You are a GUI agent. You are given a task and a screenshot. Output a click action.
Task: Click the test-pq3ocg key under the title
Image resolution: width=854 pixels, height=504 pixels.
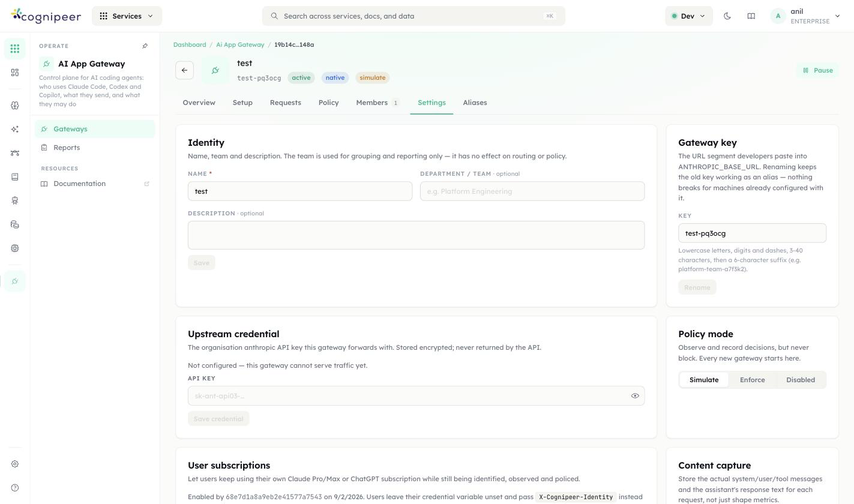coord(259,78)
